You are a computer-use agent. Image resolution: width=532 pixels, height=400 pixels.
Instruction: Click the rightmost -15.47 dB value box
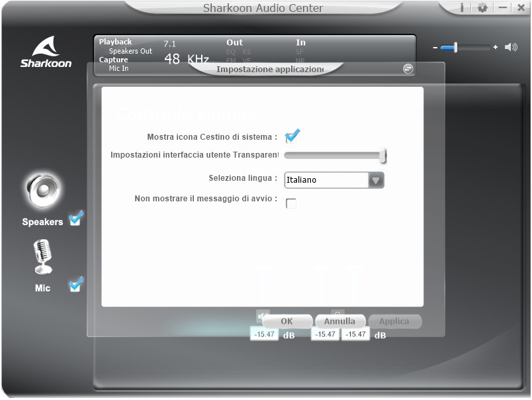point(355,334)
